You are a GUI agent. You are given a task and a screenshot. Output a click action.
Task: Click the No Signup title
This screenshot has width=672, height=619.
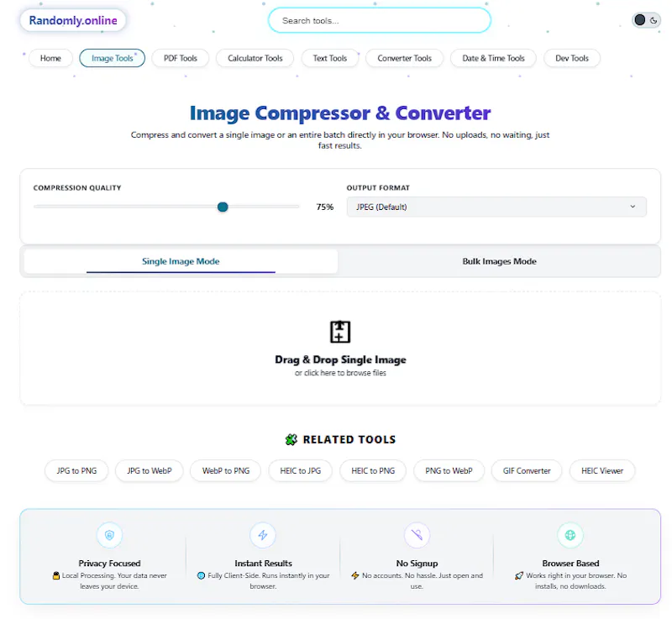pos(417,564)
